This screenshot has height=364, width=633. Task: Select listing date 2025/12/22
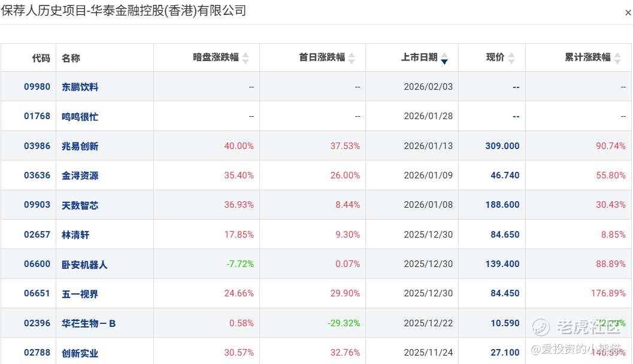[428, 323]
